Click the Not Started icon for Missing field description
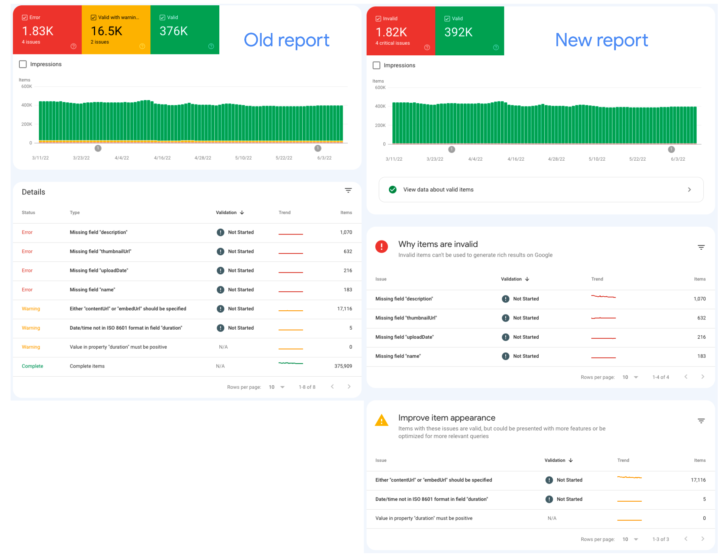The width and height of the screenshot is (728, 560). tap(506, 299)
